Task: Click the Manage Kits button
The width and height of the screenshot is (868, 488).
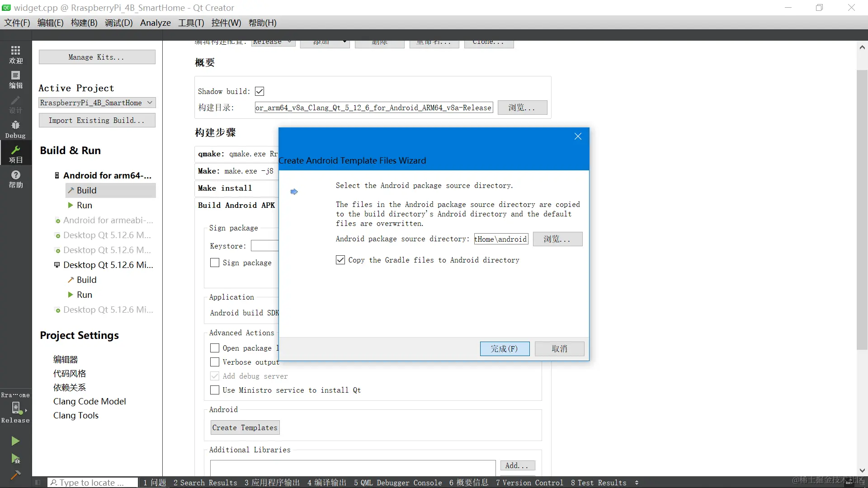Action: pyautogui.click(x=97, y=57)
